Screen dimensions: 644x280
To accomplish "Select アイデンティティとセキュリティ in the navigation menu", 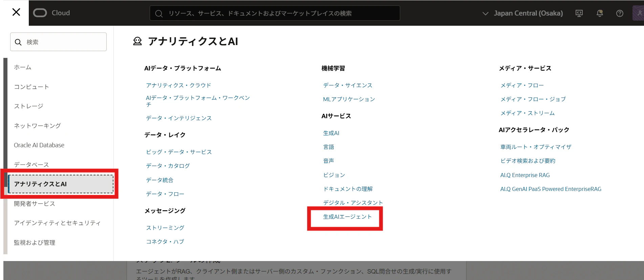I will click(57, 223).
